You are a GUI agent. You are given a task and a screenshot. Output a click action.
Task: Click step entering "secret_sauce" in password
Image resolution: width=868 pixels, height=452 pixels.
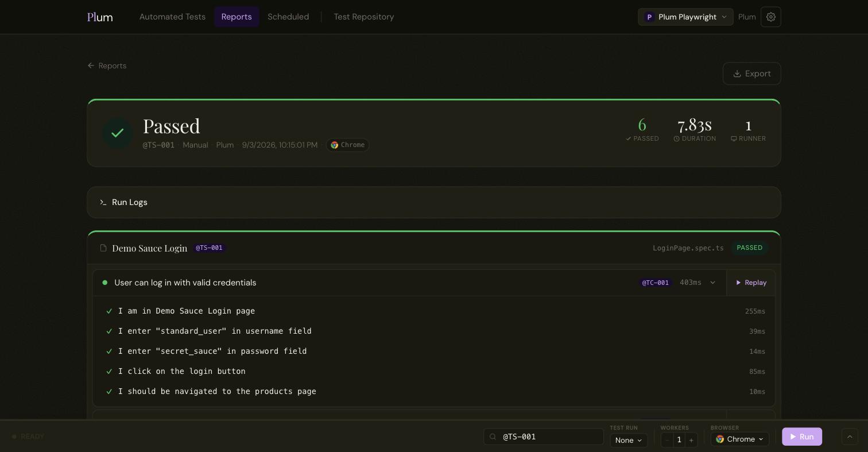pos(212,351)
